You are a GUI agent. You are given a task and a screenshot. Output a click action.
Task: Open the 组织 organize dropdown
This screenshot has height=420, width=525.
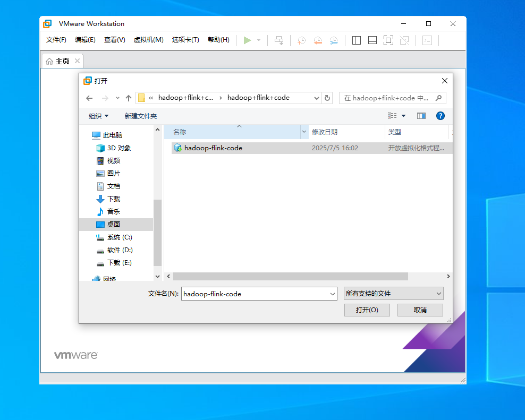[x=98, y=116]
